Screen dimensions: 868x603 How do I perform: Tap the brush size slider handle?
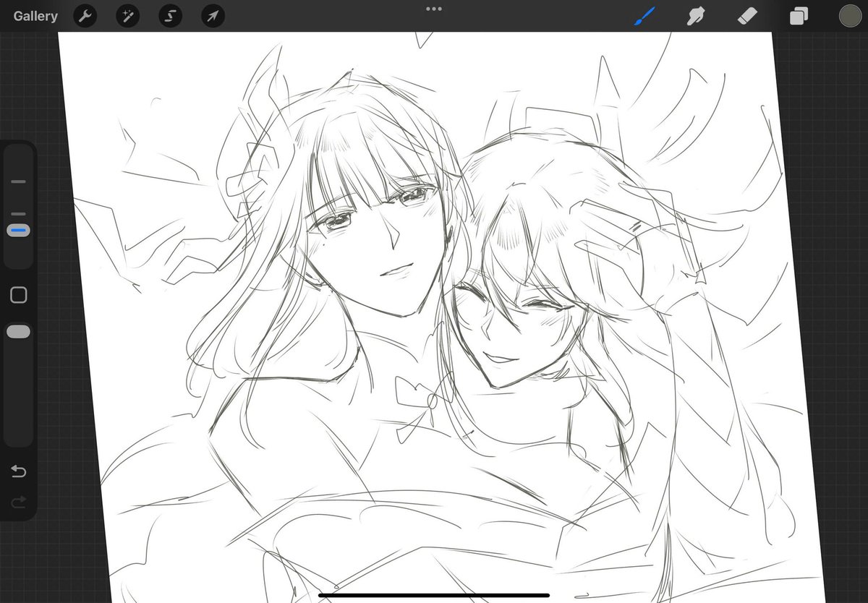[x=19, y=231]
